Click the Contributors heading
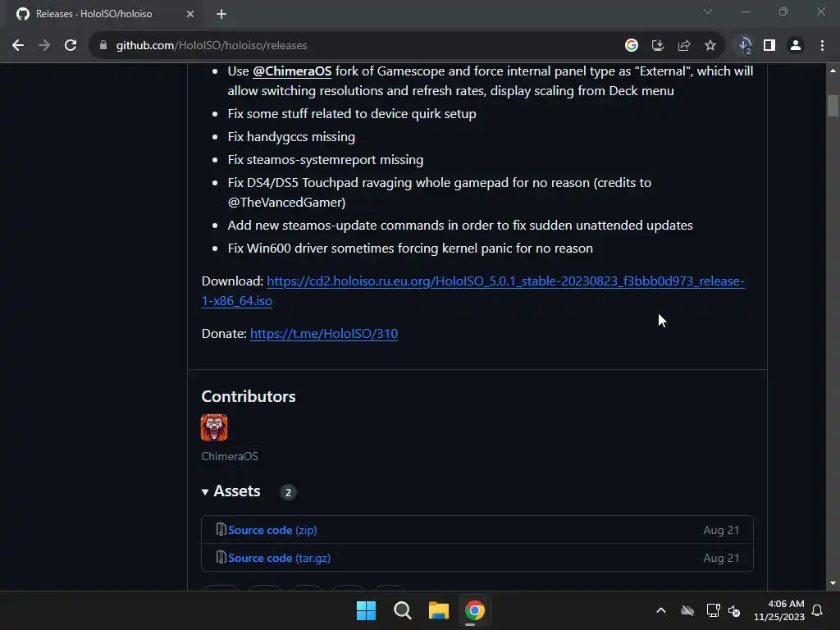Screen dimensions: 840x630 [249, 396]
